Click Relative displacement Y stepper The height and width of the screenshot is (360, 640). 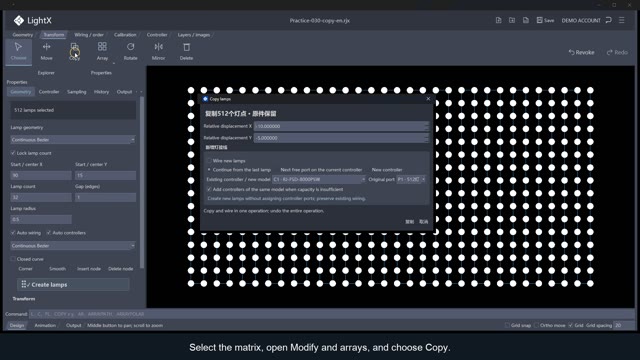point(427,138)
